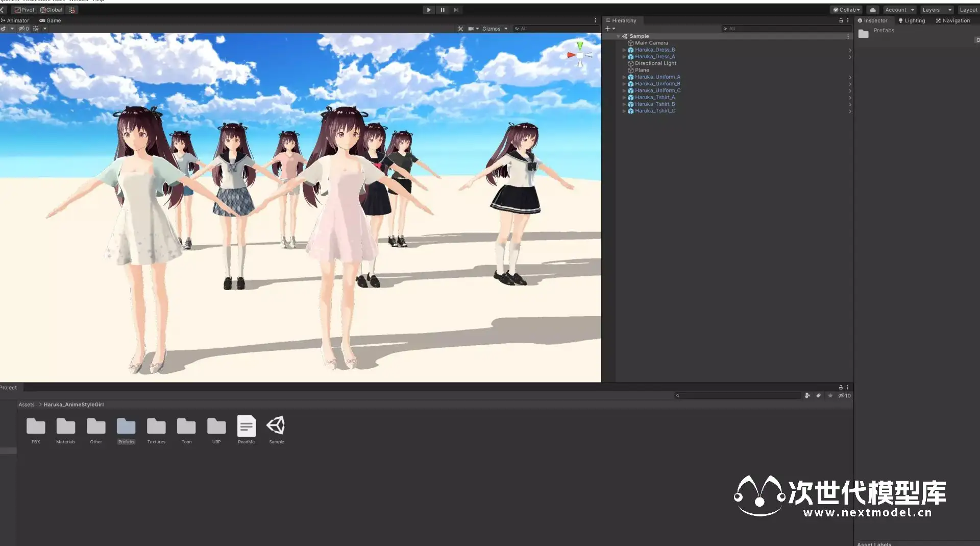This screenshot has height=546, width=980.
Task: Switch to the Lighting tab
Action: [x=912, y=20]
